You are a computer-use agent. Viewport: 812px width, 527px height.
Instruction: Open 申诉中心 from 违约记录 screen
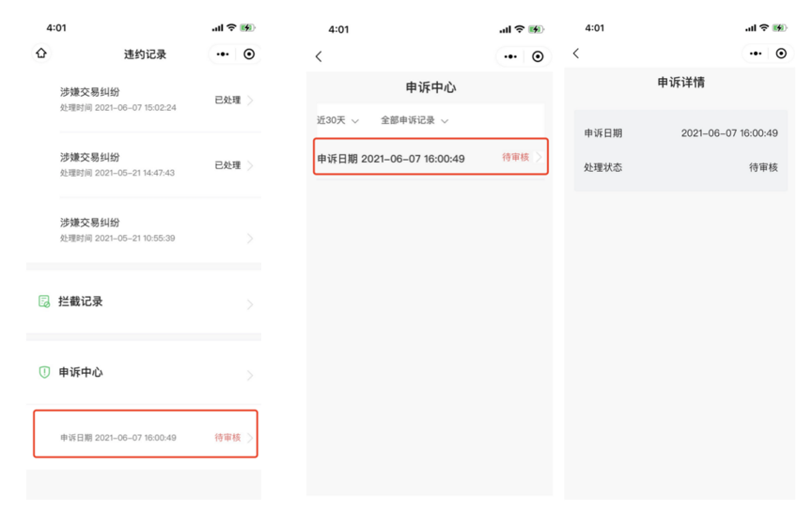144,373
